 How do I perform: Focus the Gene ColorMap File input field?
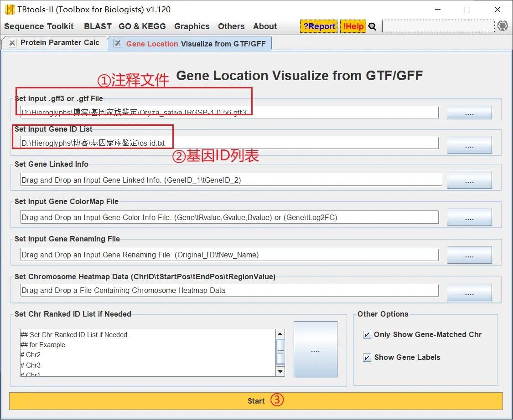click(x=229, y=217)
